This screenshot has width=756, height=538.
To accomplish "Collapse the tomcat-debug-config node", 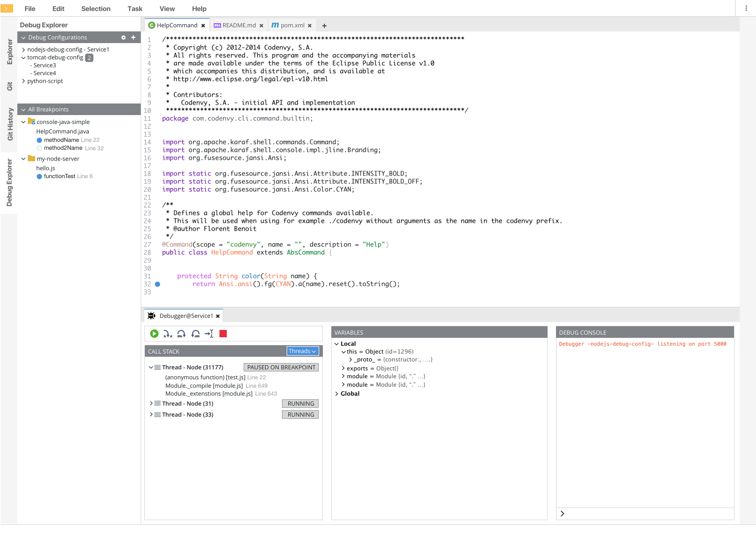I will pos(23,58).
